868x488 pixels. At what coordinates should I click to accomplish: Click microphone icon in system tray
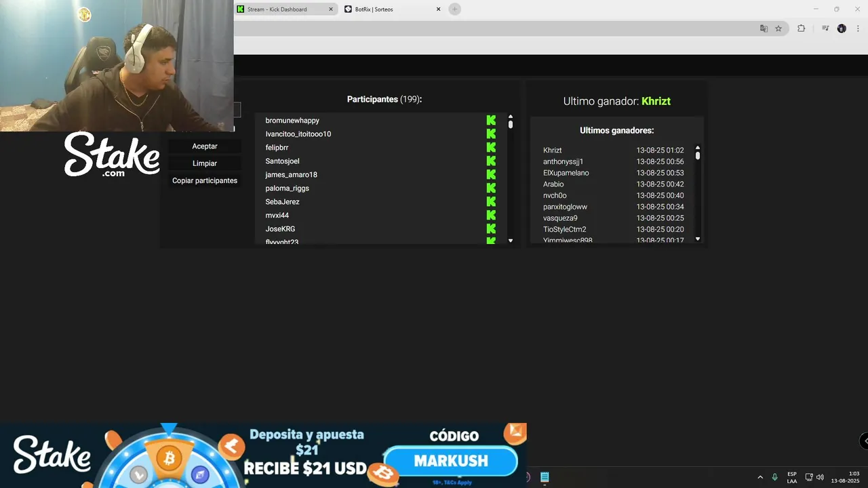tap(774, 477)
